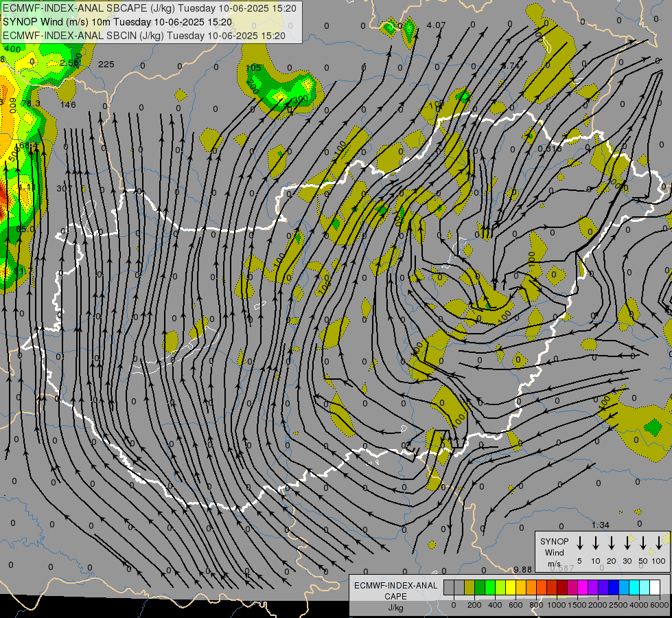Click 'ECMWF-INDEX-ANAL CAPE J/kg' legend label

[x=395, y=597]
